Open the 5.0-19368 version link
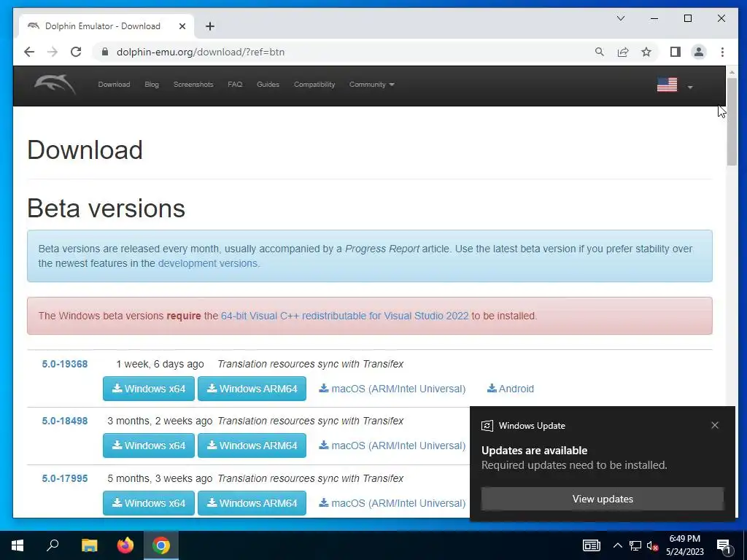 click(65, 364)
